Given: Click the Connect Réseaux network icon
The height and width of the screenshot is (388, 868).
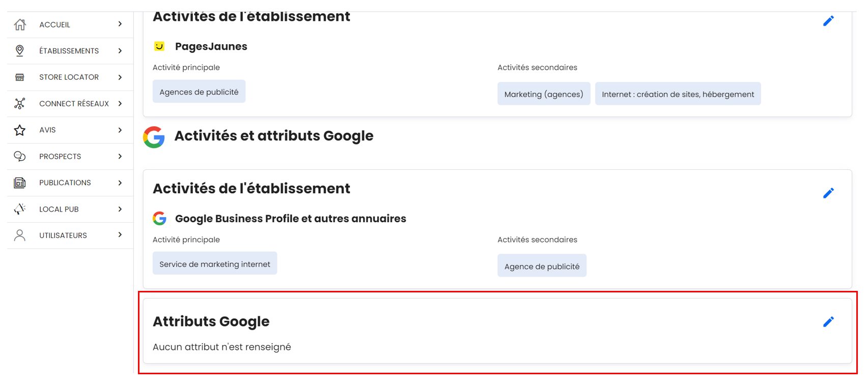Looking at the screenshot, I should pyautogui.click(x=20, y=104).
